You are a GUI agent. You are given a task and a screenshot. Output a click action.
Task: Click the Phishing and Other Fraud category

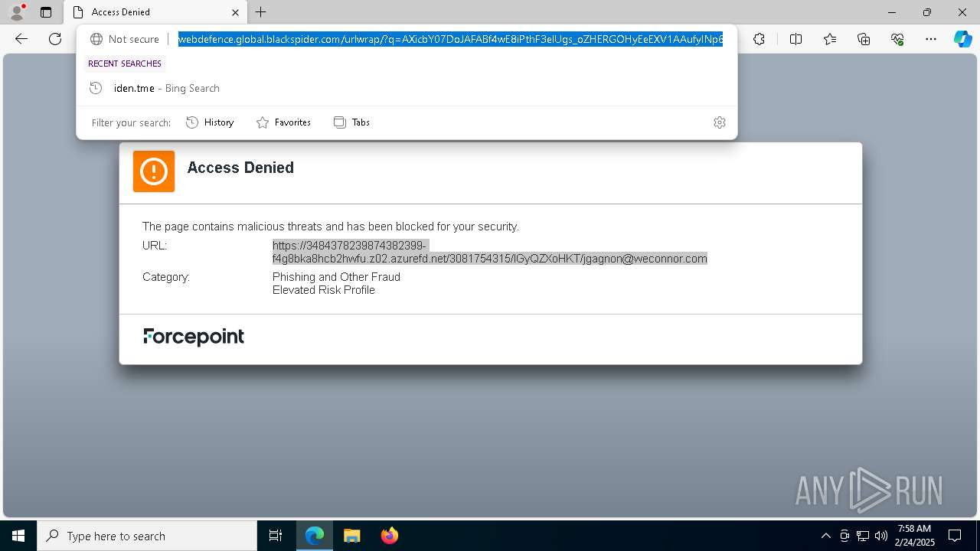point(336,277)
